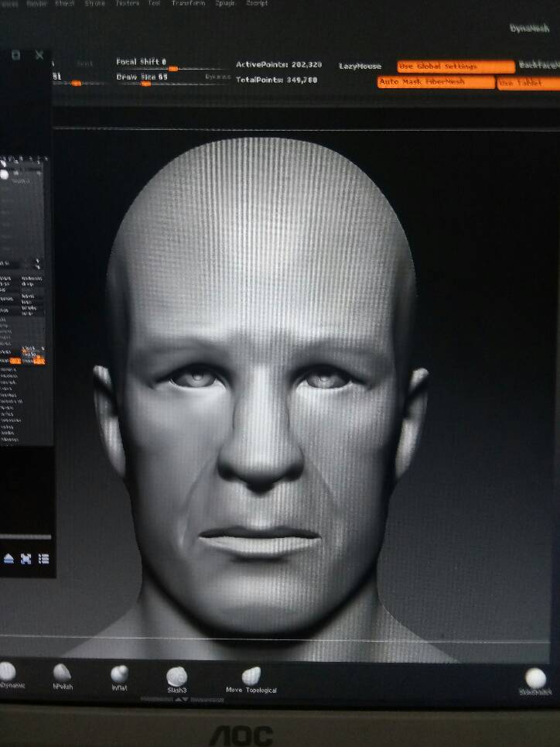Viewport: 560px width, 747px height.
Task: Select the Slash3 brush
Action: 176,680
